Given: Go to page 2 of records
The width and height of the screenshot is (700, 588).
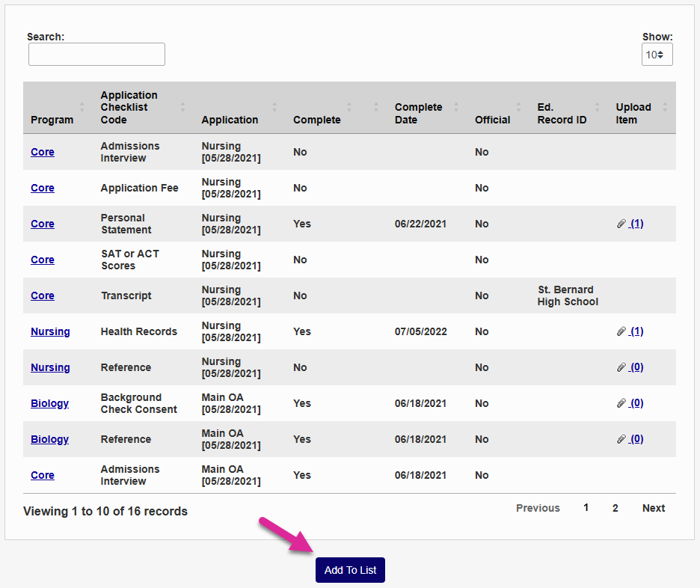Looking at the screenshot, I should point(615,508).
